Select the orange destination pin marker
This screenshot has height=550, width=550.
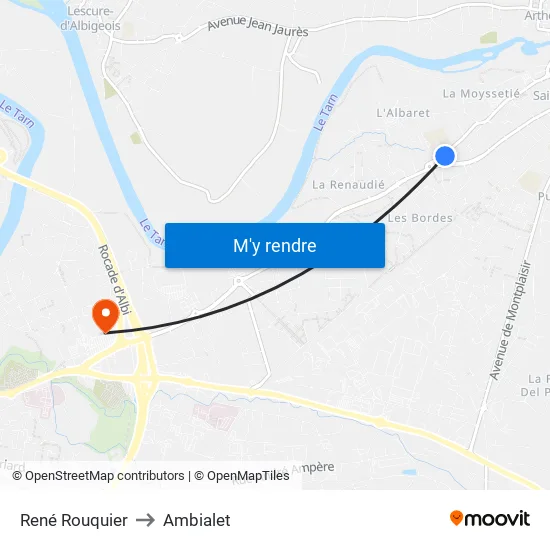(x=106, y=316)
